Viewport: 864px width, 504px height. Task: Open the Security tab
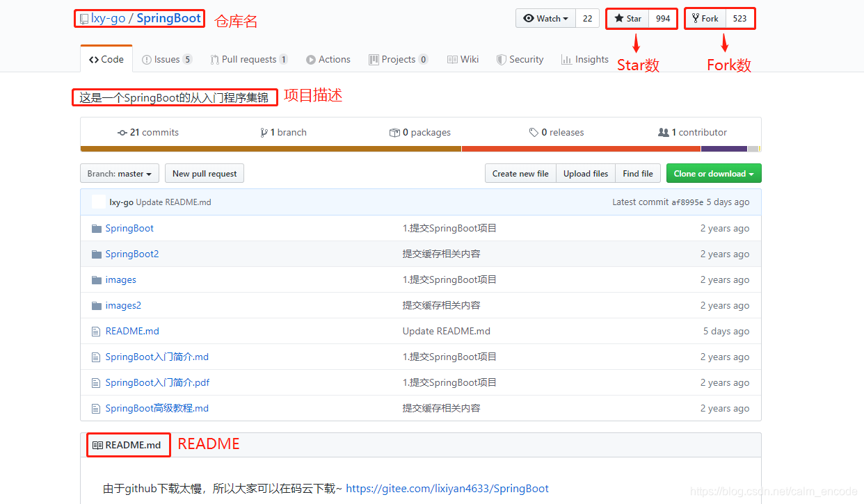click(x=520, y=59)
